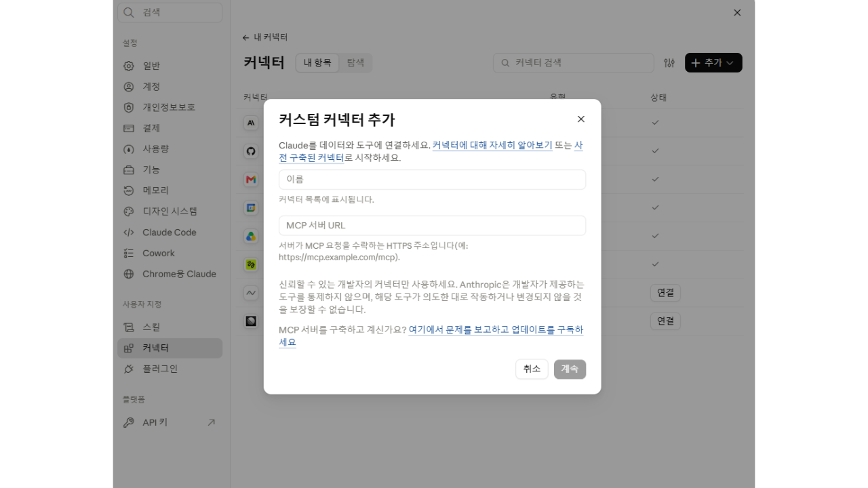The width and height of the screenshot is (868, 488).
Task: Go back via 내 커넥터 arrow
Action: [x=265, y=37]
